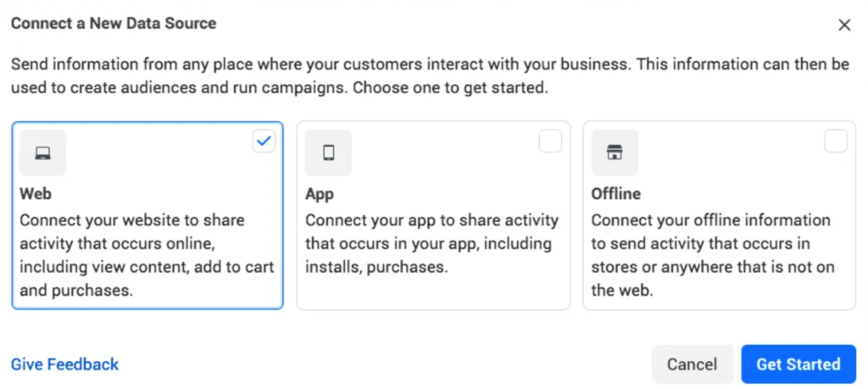868x389 pixels.
Task: Click the word 'purchases' in the Web card
Action: [92, 290]
